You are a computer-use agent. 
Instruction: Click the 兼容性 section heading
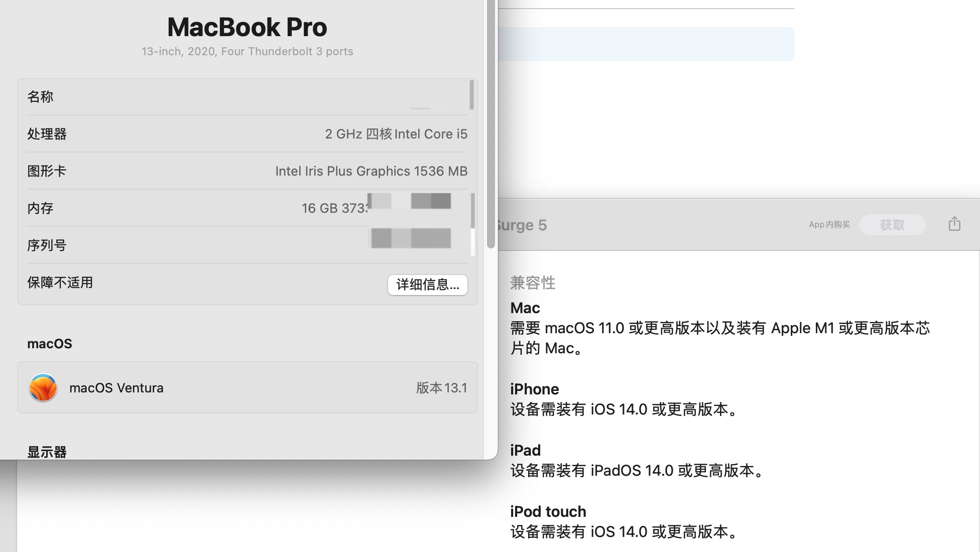[532, 283]
